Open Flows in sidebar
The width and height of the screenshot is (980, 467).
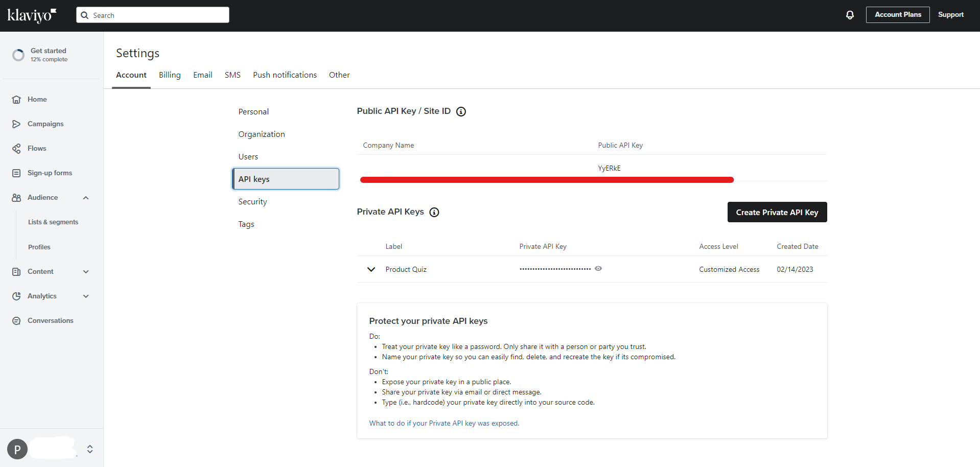coord(37,149)
